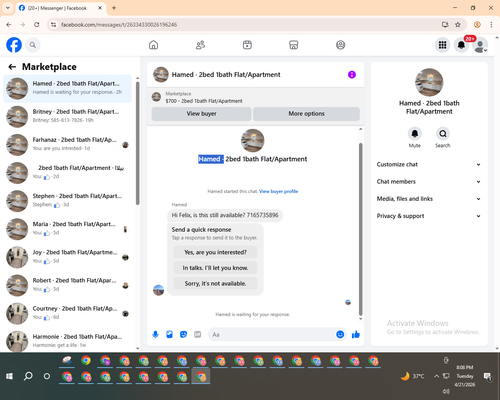Open the listing thumbnail in the right panel
Screen dimensions: 500x400
click(x=429, y=82)
